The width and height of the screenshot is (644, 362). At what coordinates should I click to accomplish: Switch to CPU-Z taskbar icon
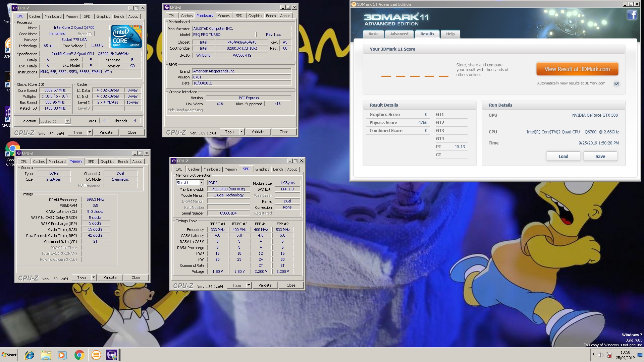[112, 355]
